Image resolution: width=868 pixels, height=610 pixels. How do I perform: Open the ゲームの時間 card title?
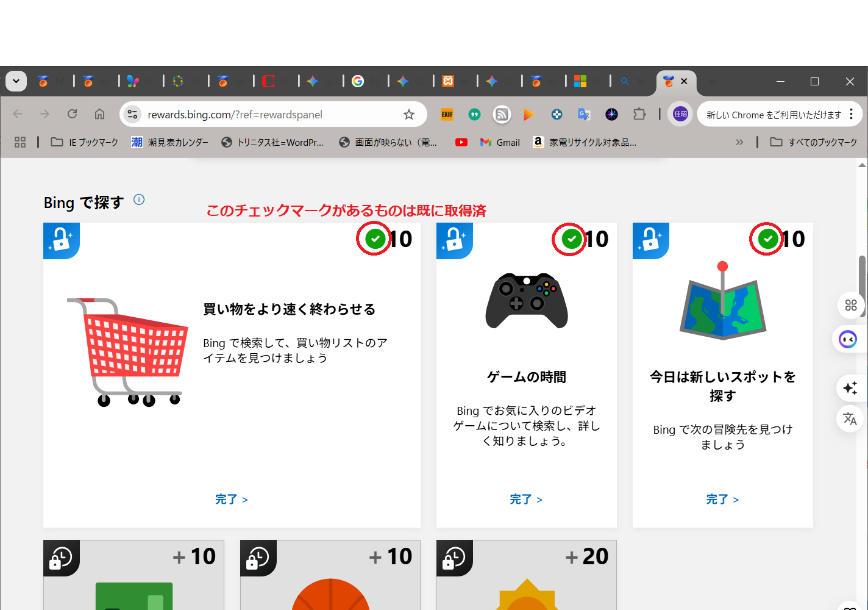coord(527,377)
